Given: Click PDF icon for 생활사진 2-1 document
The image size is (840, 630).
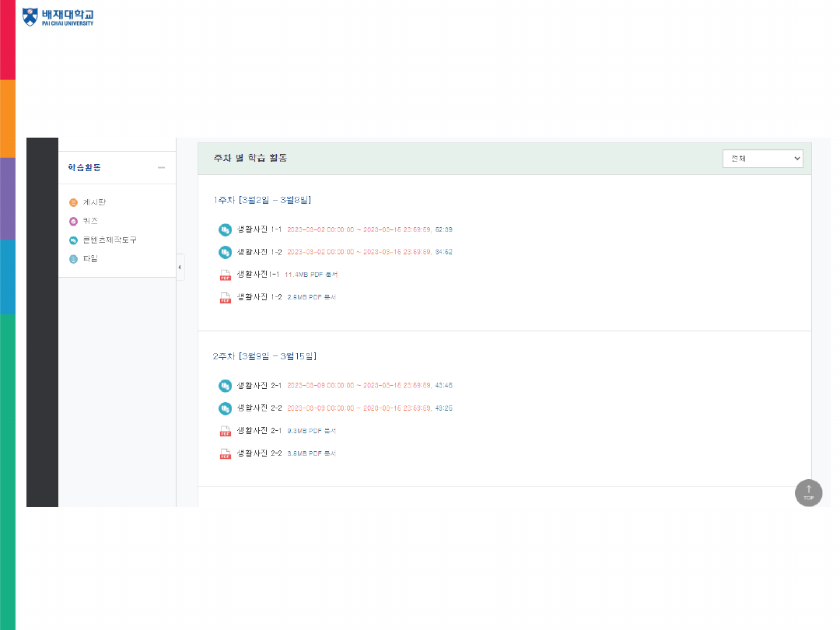Looking at the screenshot, I should [x=226, y=431].
